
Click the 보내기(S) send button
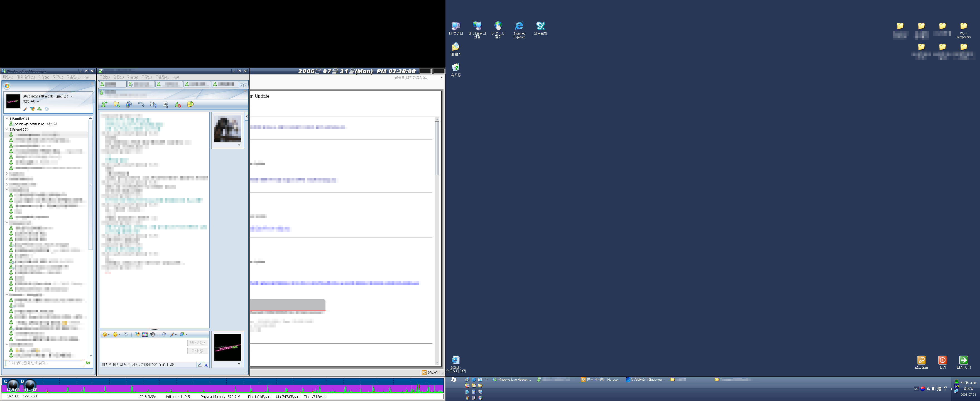pos(197,343)
